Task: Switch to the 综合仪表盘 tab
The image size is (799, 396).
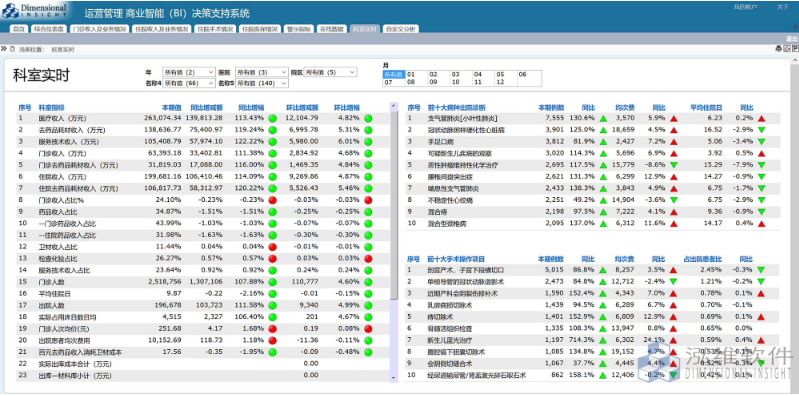Action: pyautogui.click(x=49, y=29)
